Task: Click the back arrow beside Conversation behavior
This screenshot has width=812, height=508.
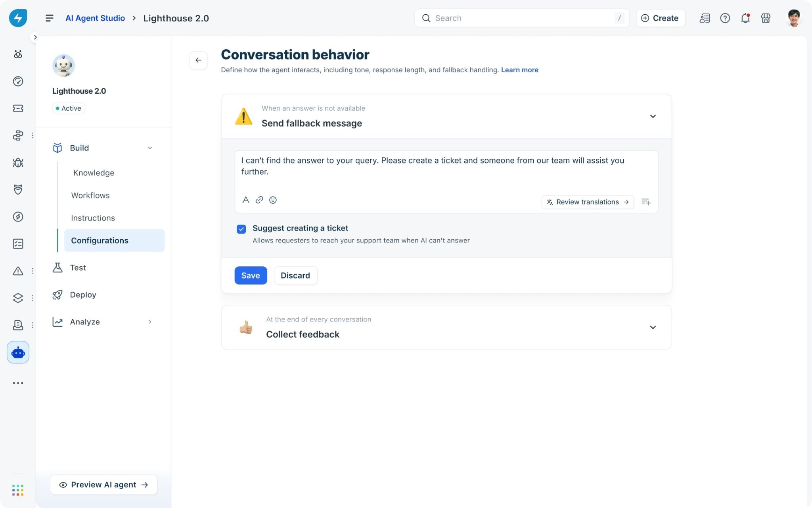Action: [x=198, y=60]
